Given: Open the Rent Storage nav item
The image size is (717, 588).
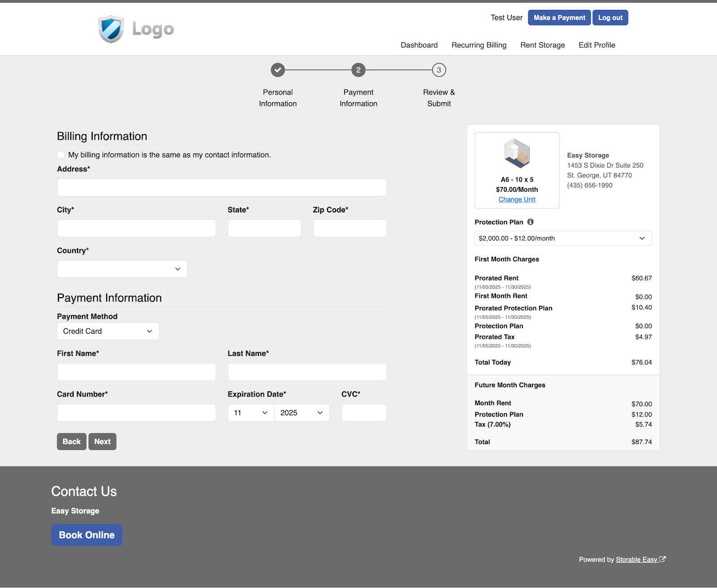Looking at the screenshot, I should 542,45.
